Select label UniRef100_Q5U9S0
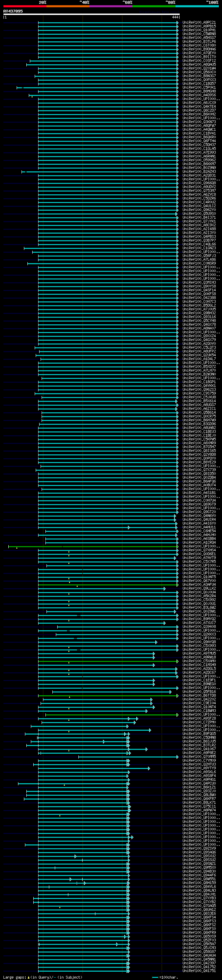The width and height of the screenshot is (222, 980). (199, 213)
